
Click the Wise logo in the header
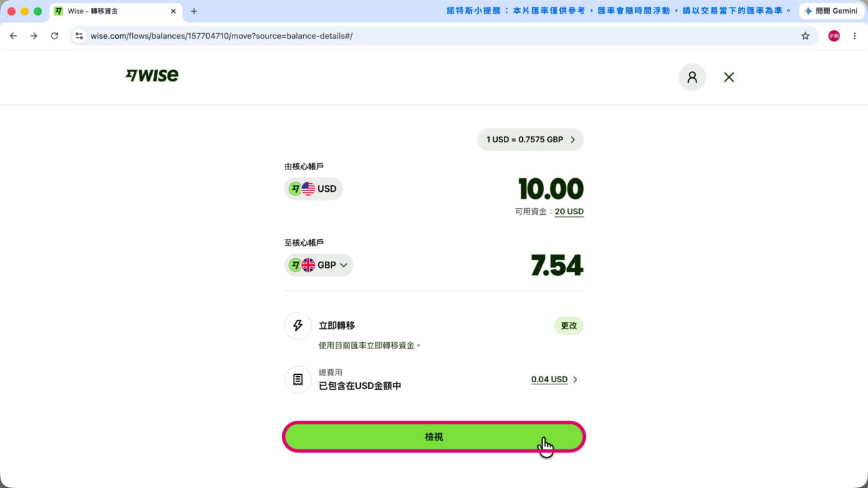point(152,75)
